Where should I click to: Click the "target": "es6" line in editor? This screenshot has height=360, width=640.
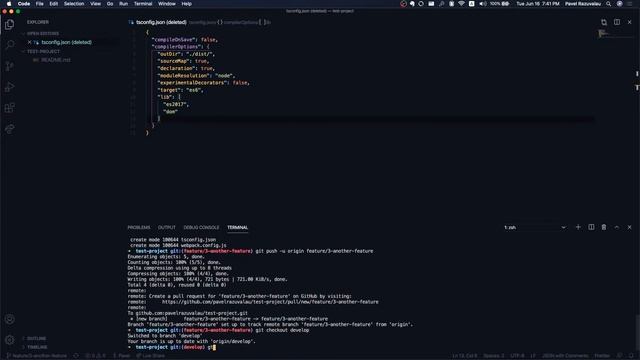(180, 90)
